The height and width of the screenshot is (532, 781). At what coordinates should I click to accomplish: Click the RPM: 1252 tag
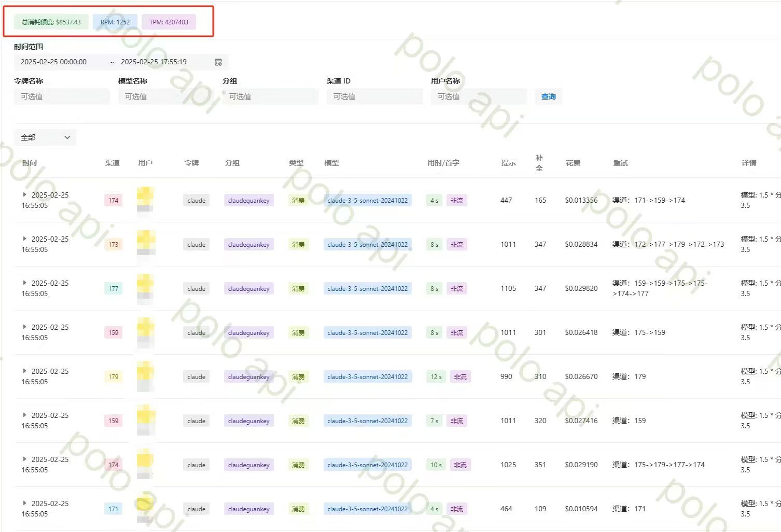coord(115,22)
